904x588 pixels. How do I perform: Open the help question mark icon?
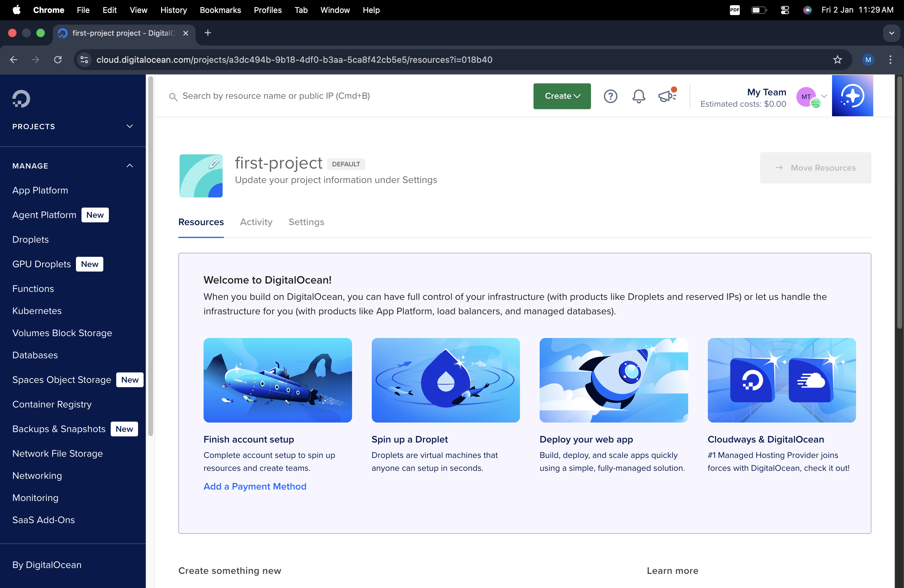coord(610,96)
